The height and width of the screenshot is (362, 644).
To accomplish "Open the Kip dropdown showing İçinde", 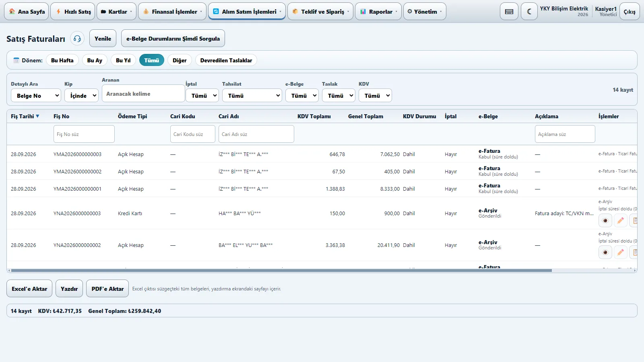I will 81,95.
